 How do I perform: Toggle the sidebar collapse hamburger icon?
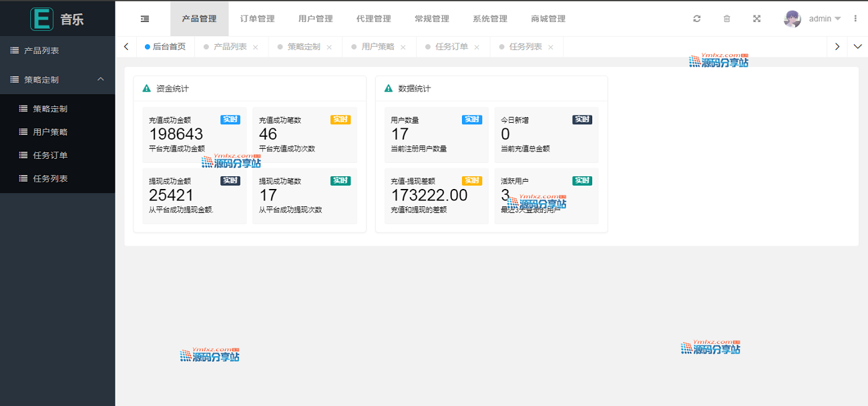click(x=145, y=19)
